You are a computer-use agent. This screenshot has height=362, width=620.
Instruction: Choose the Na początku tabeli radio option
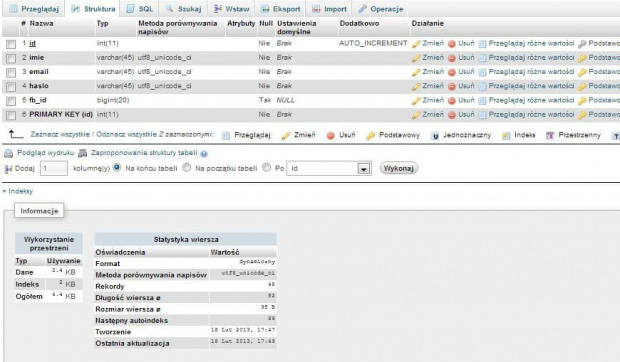coord(187,167)
